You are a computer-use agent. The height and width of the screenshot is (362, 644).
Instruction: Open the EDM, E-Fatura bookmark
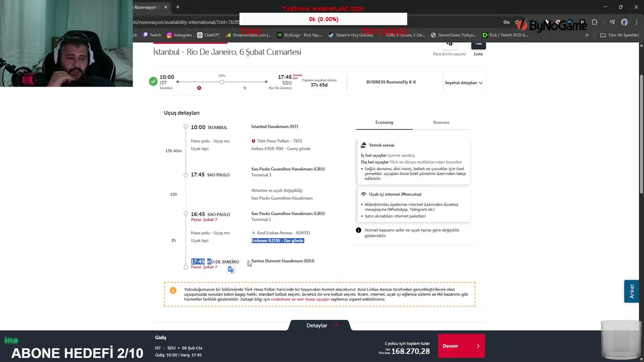pos(402,35)
